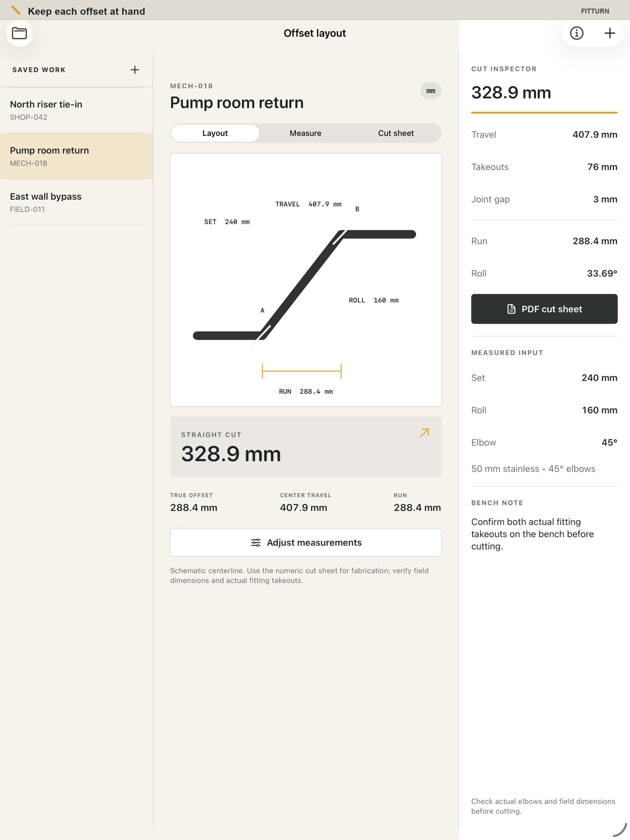Tap the Straight Cut 328.9 mm card
This screenshot has width=630, height=840.
click(306, 447)
